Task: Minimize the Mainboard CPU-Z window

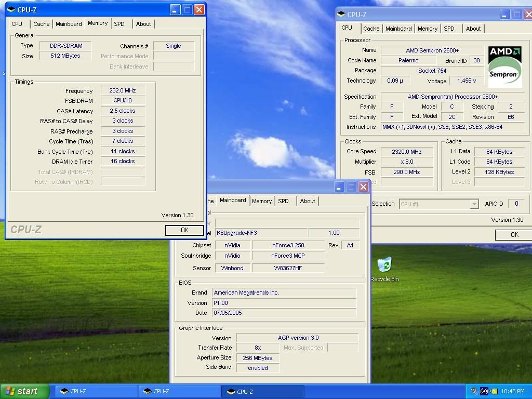Action: tap(339, 187)
